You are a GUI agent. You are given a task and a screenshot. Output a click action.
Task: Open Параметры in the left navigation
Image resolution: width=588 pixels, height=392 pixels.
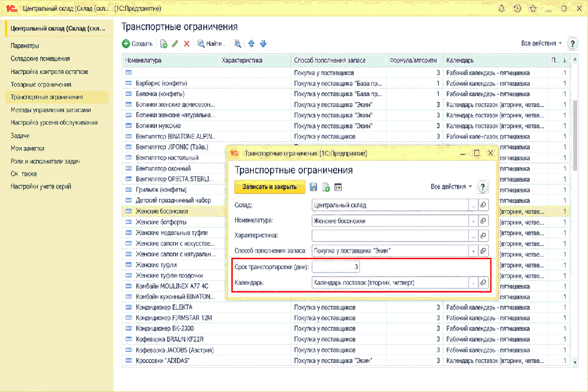pyautogui.click(x=24, y=46)
